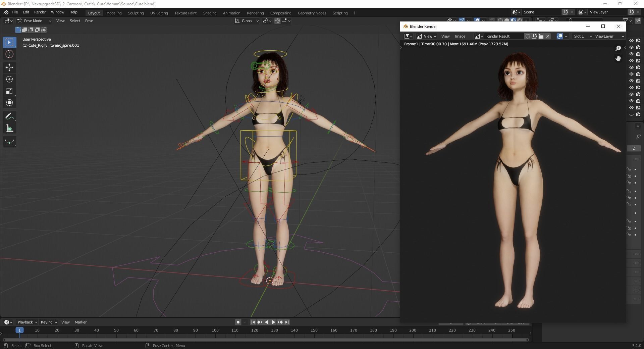Open the Window menu
This screenshot has width=644, height=349.
pyautogui.click(x=57, y=12)
